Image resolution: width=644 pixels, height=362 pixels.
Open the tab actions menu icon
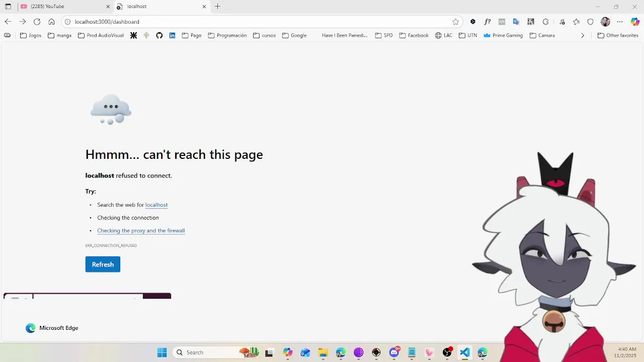coord(8,7)
